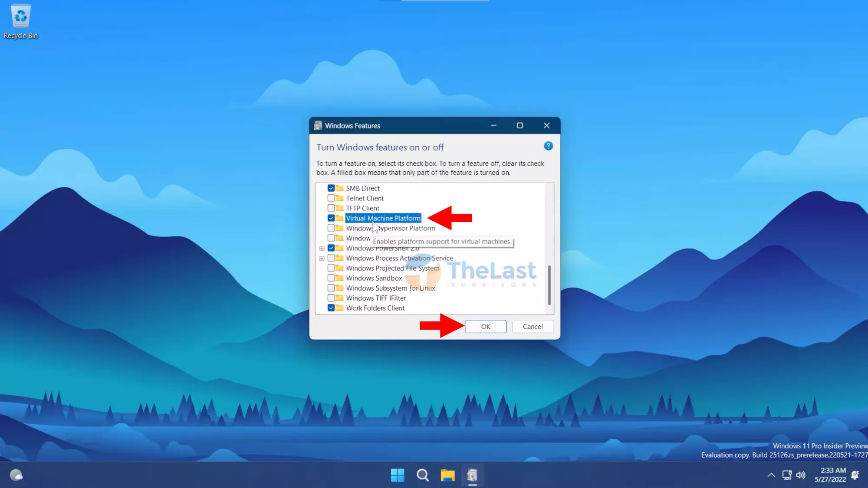Click the Windows Process Activation Service folder icon
This screenshot has width=868, height=488.
339,258
